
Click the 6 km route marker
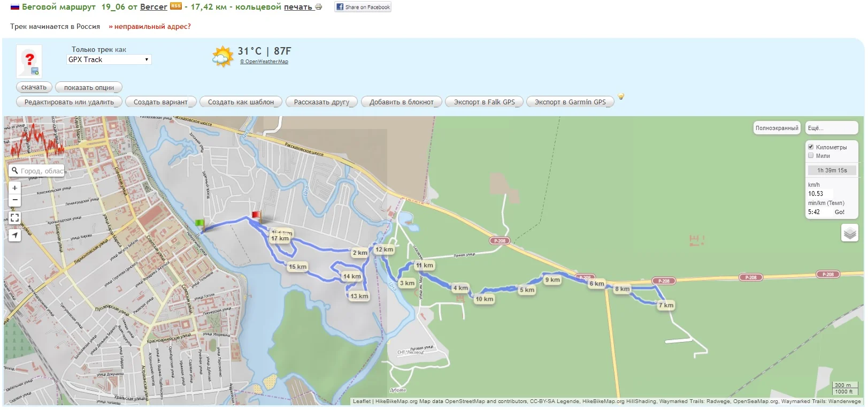pyautogui.click(x=597, y=284)
